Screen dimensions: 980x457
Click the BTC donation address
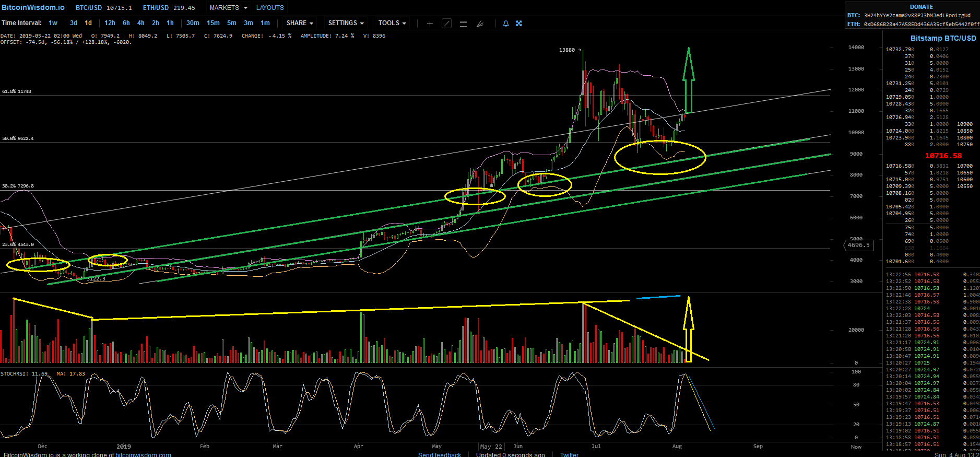click(x=917, y=15)
